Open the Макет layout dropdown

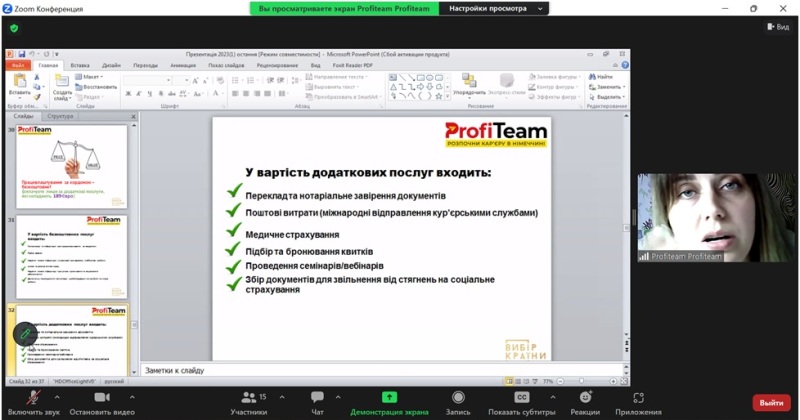tap(89, 77)
